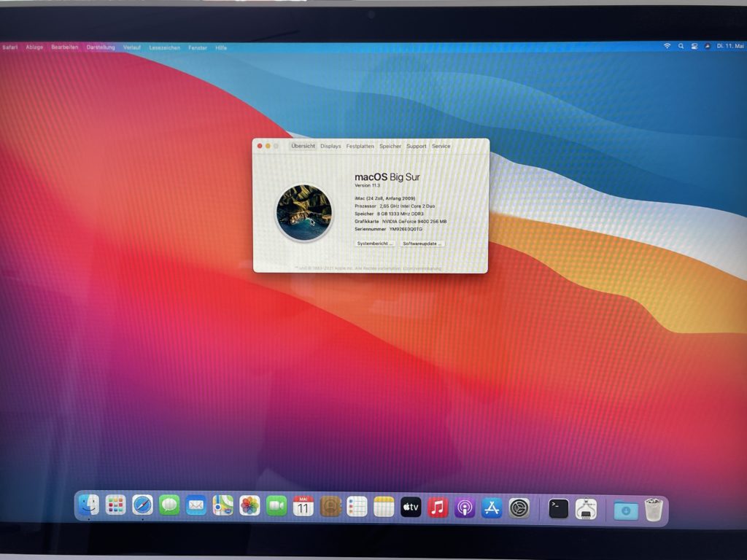Open the Lesezeichen menu
Viewport: 747px width, 560px height.
164,47
